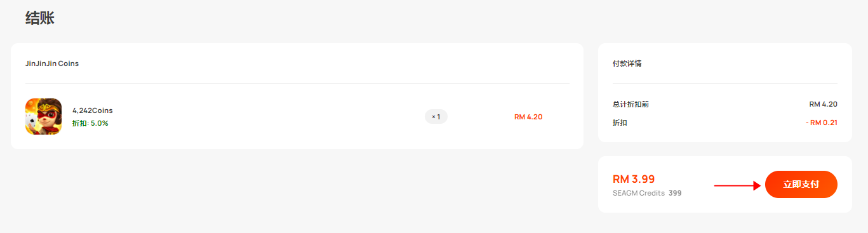Click the green 折扣: 5.0% discount text
The height and width of the screenshot is (233, 868).
coord(90,123)
